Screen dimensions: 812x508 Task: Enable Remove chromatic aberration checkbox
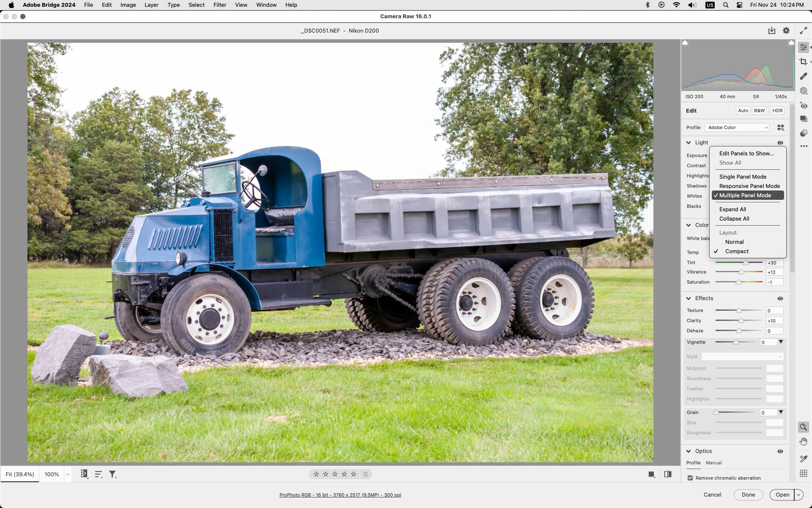[x=690, y=478]
